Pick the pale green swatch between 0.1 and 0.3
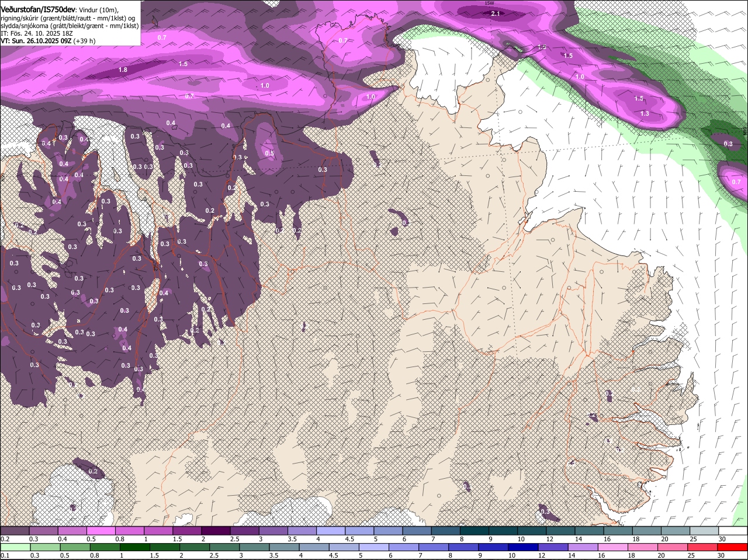Screen dimensions: 748x560 [x=16, y=547]
